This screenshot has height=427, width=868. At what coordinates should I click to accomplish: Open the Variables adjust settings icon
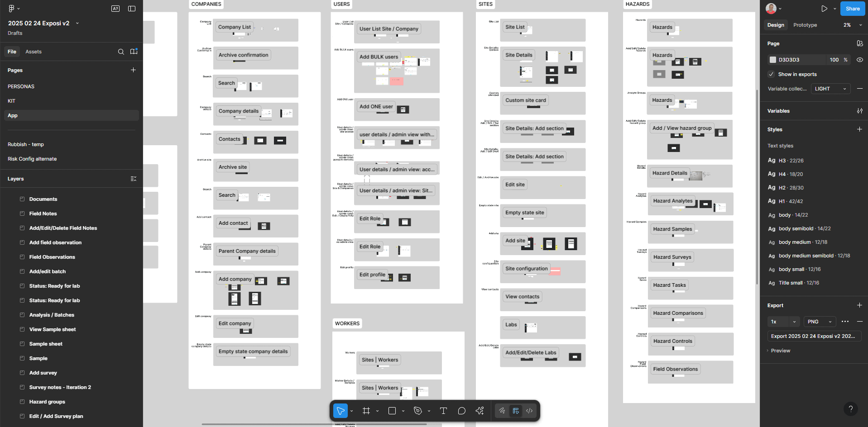[859, 111]
